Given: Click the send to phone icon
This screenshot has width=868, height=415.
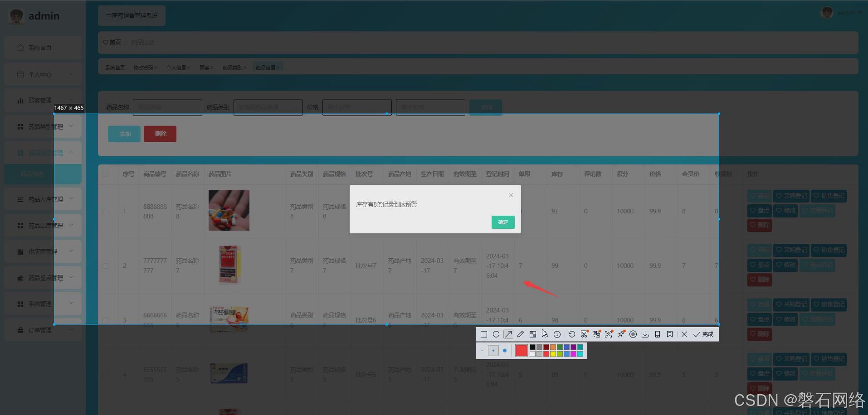Looking at the screenshot, I should (x=658, y=334).
